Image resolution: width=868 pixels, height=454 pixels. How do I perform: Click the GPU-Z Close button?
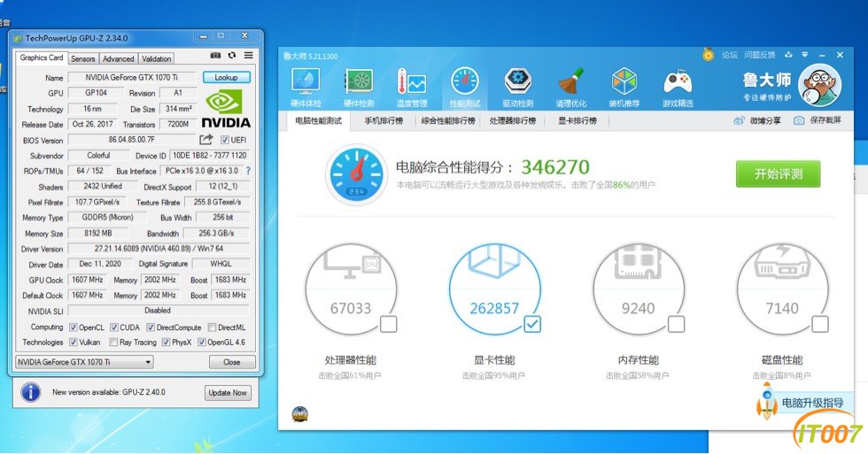point(232,362)
